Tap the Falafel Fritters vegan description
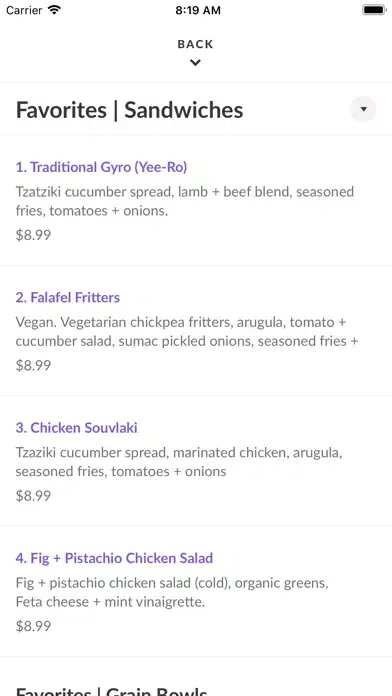 coord(187,332)
